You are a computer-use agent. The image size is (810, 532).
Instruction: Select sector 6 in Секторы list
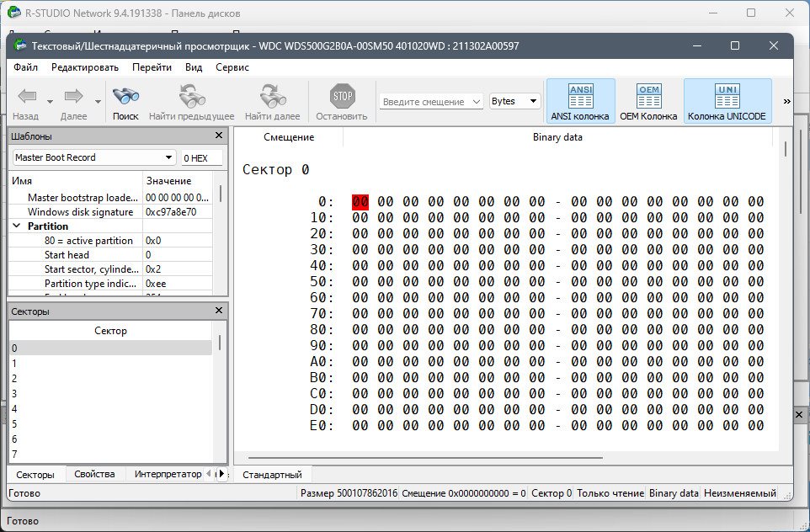point(110,439)
